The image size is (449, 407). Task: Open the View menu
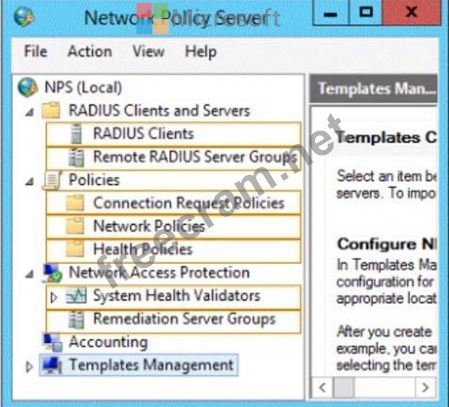149,52
